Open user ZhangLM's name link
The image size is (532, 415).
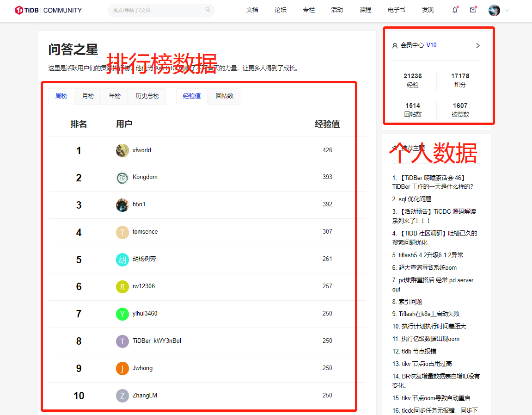(145, 395)
